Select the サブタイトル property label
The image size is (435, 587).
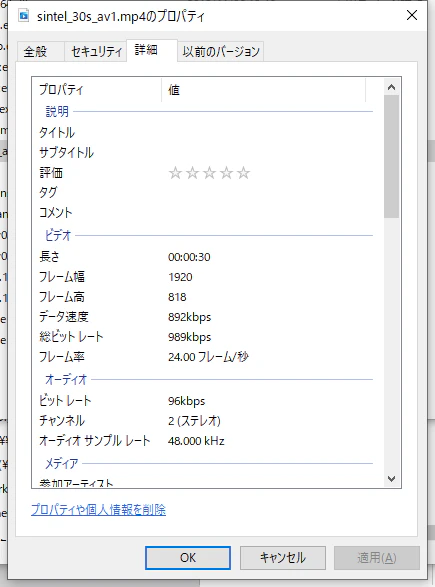66,152
